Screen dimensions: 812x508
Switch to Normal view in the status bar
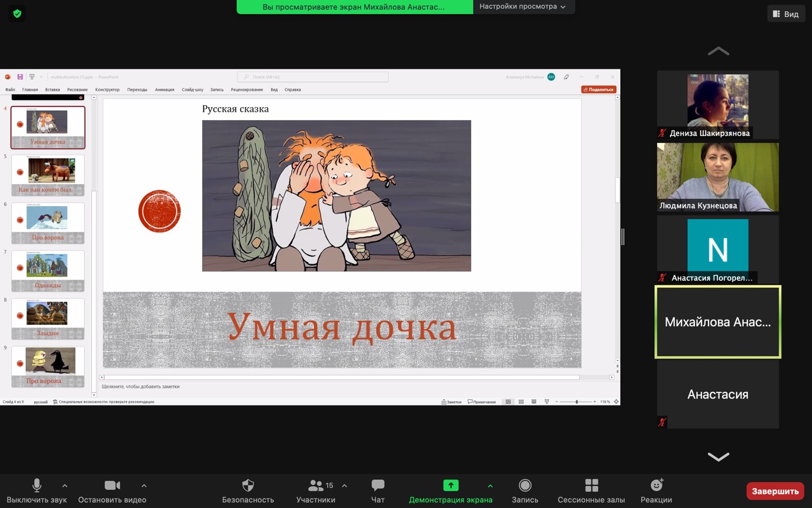(x=508, y=401)
